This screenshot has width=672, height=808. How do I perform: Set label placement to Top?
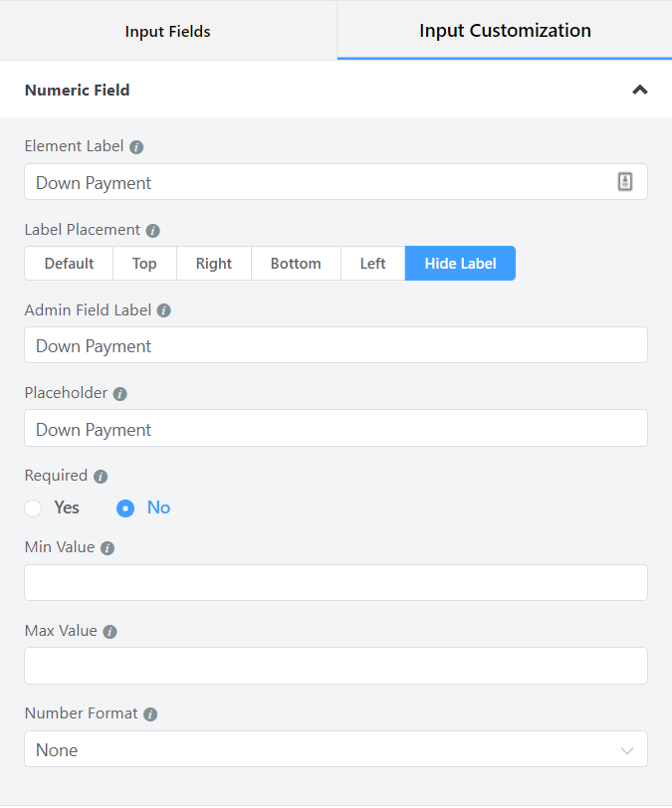[x=144, y=264]
